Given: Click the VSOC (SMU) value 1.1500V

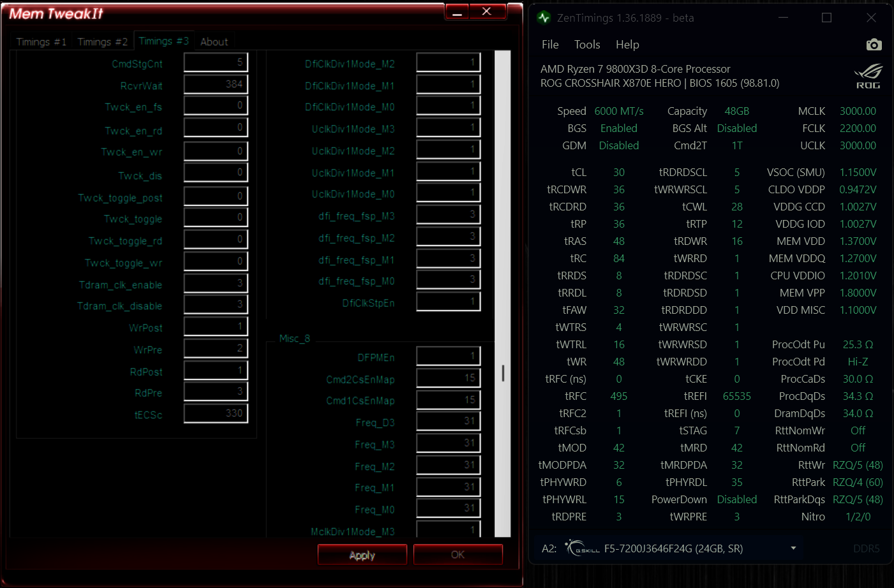Looking at the screenshot, I should [858, 172].
